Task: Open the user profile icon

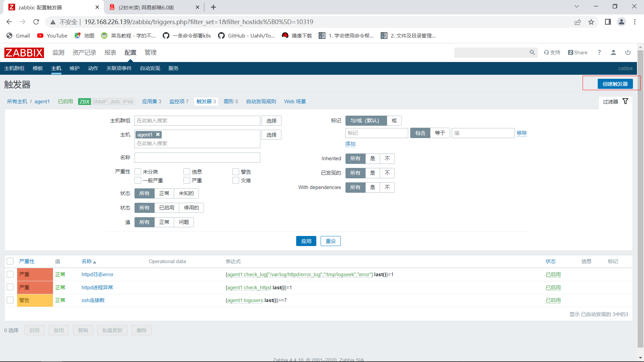Action: click(x=613, y=53)
